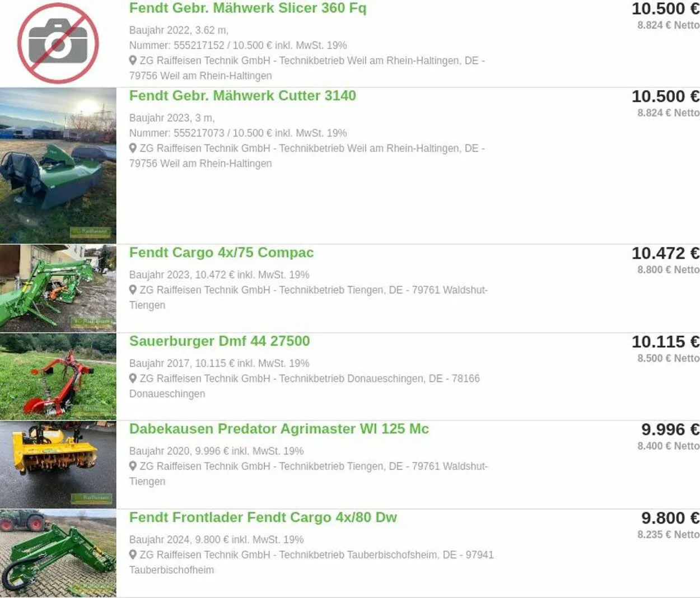Open Fendt Gebr. Mähwerk Slicer 360 Fq listing
Viewport: 700px width, 598px height.
(x=248, y=8)
